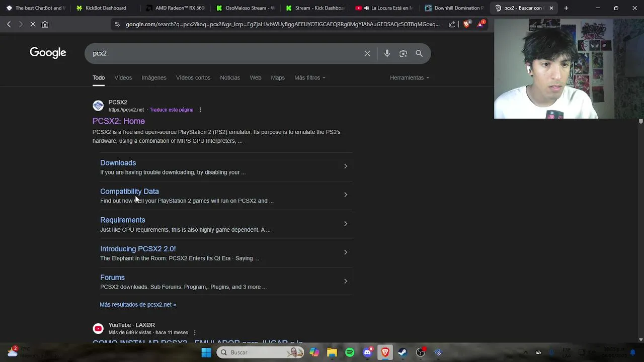Open Discord from the taskbar
This screenshot has height=362, width=644.
(x=367, y=352)
